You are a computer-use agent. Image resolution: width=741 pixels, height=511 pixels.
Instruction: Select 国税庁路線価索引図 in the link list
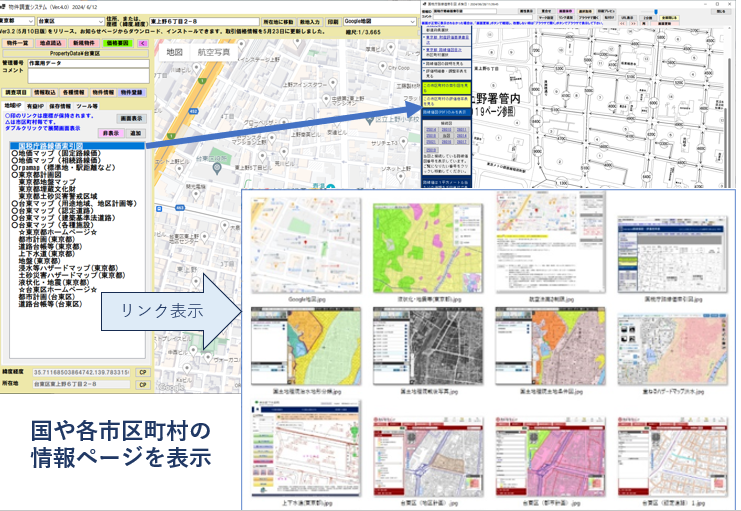coord(50,144)
